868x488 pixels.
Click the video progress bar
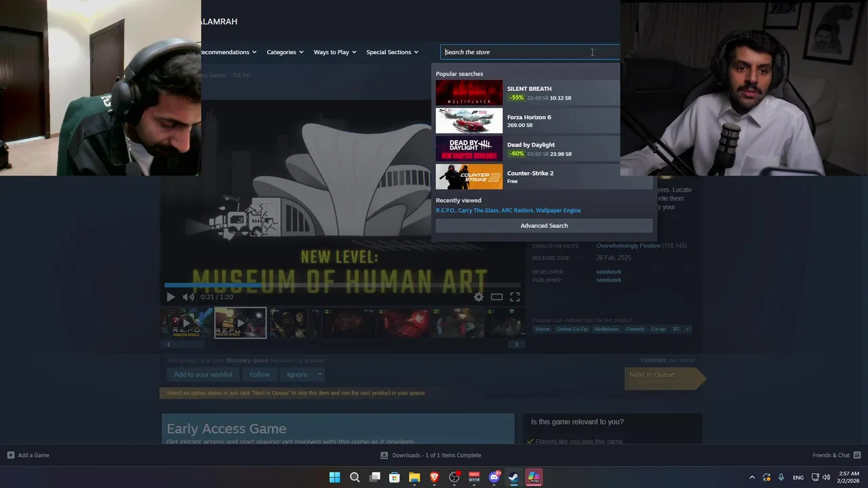pos(342,285)
